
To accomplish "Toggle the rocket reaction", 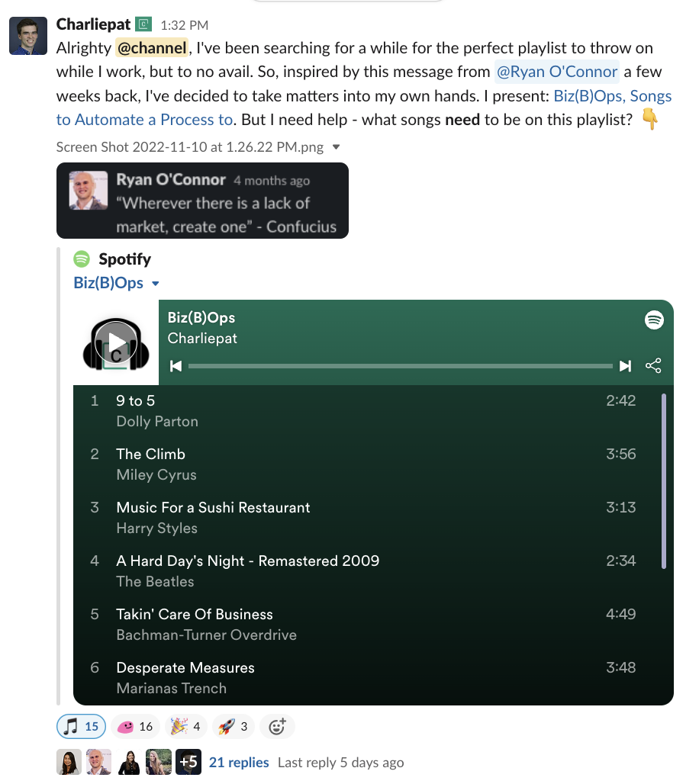I will tap(234, 727).
